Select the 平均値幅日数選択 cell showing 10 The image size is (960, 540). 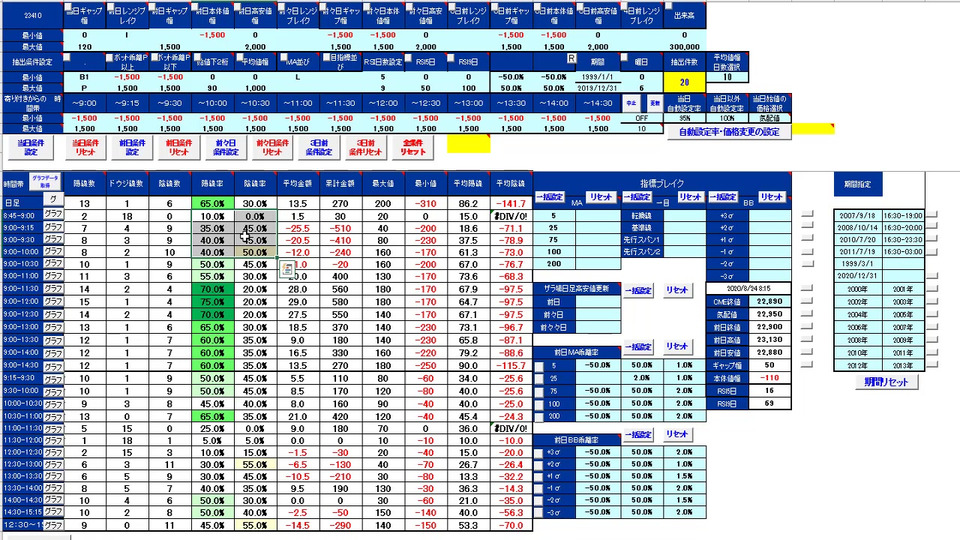click(x=727, y=77)
